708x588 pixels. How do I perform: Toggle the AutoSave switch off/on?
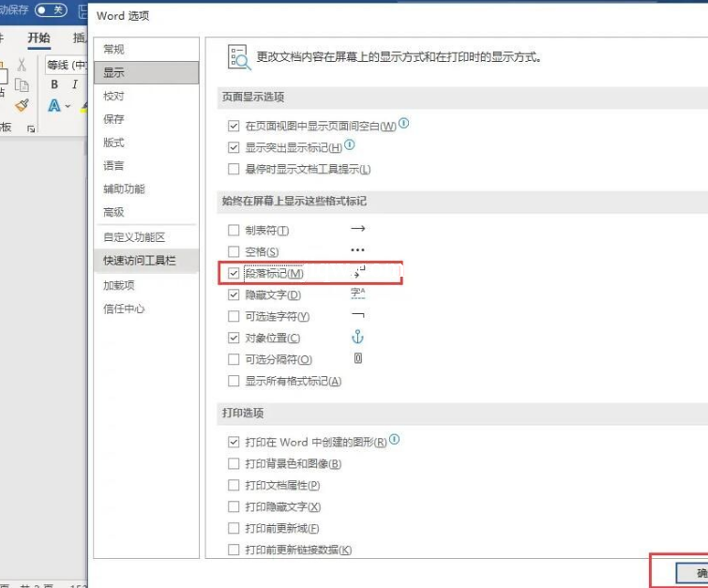click(51, 10)
